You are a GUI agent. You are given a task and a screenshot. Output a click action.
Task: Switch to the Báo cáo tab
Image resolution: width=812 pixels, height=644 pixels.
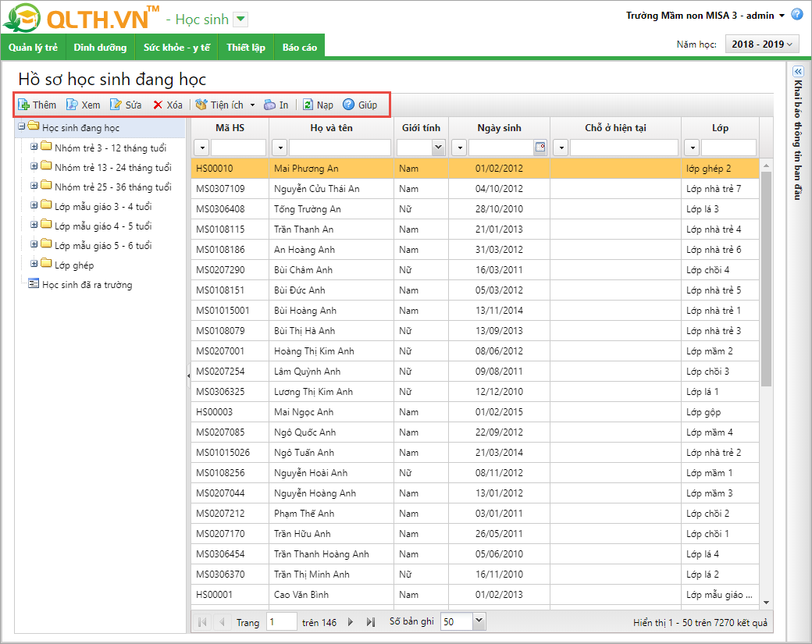(299, 48)
